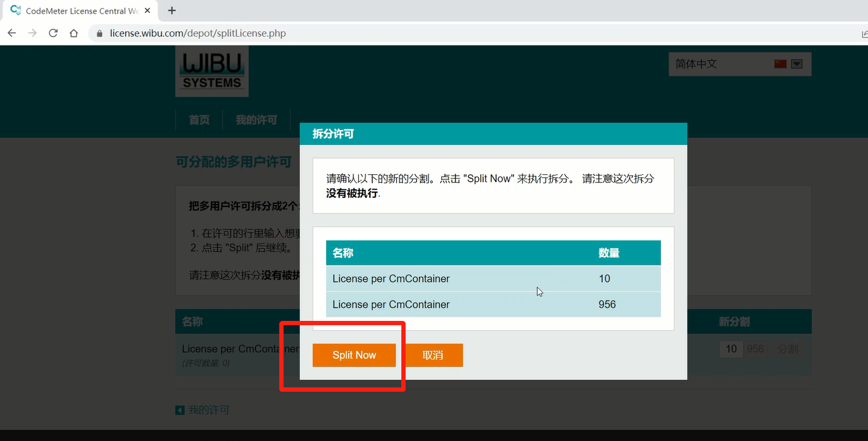868x441 pixels.
Task: Open the 简体中文 language dropdown
Action: point(740,64)
